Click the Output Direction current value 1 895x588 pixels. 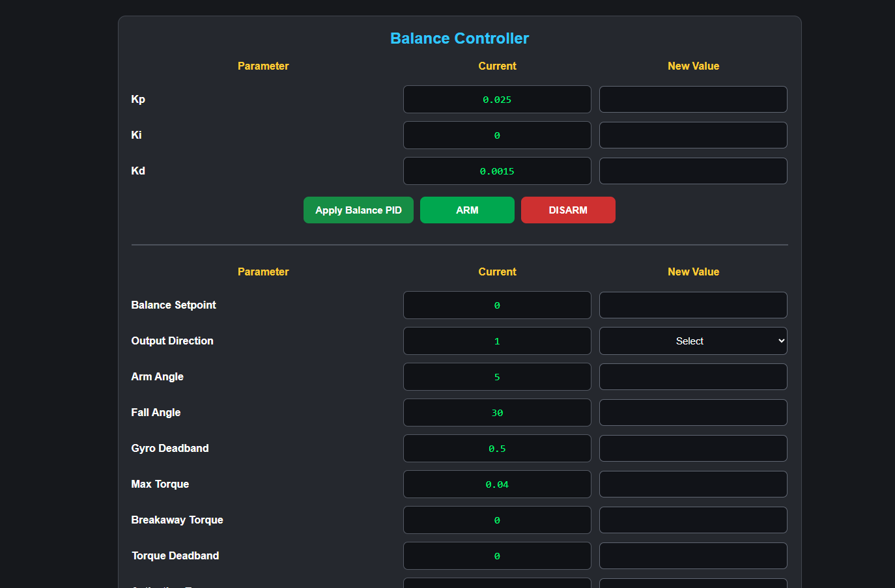pyautogui.click(x=497, y=341)
